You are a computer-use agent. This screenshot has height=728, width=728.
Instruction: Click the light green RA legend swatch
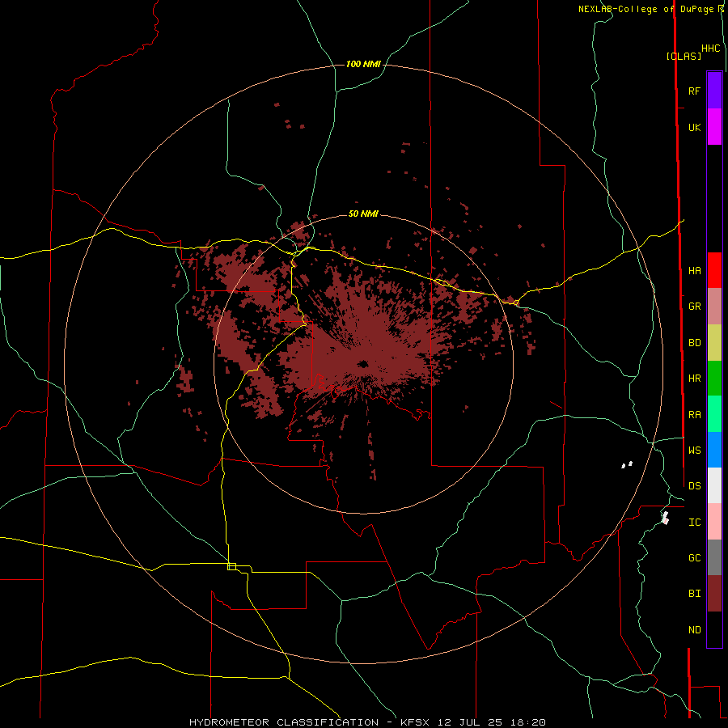(714, 414)
